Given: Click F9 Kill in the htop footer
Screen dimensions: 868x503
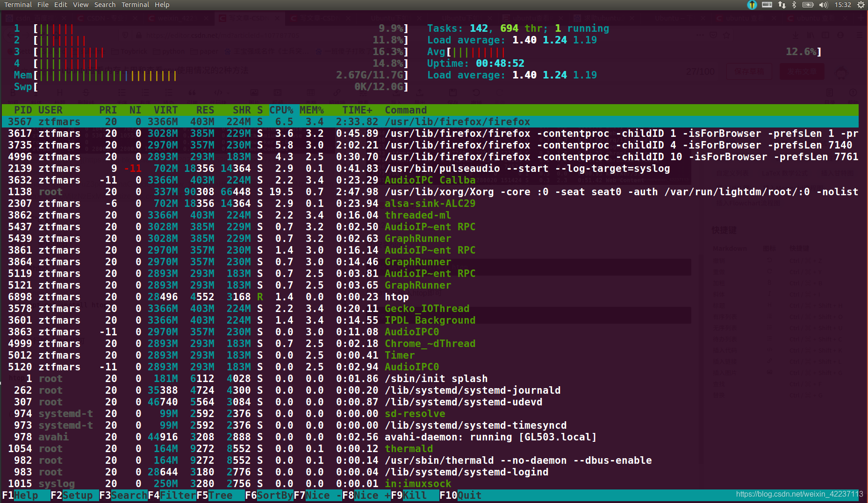Looking at the screenshot, I should [x=415, y=496].
